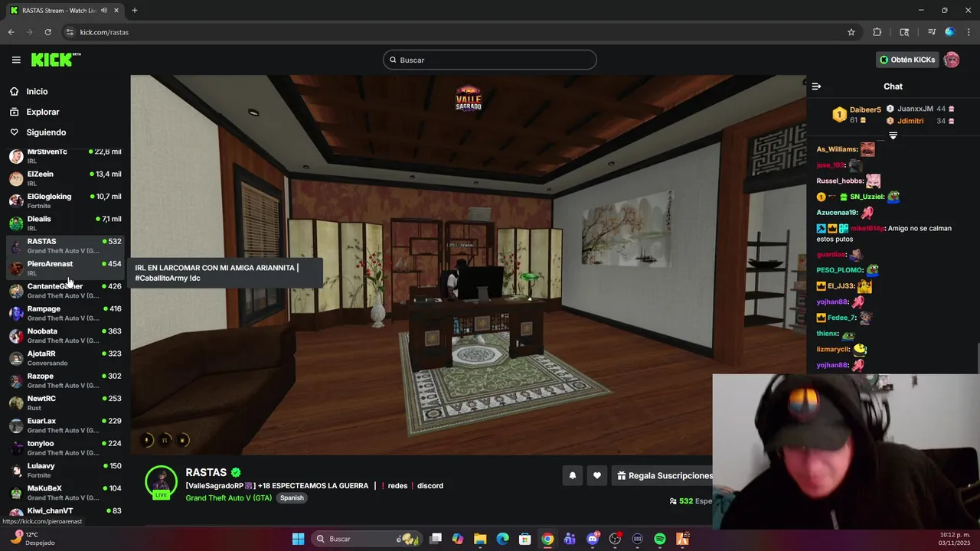Reload the browser page
The width and height of the screenshot is (980, 551).
point(47,32)
